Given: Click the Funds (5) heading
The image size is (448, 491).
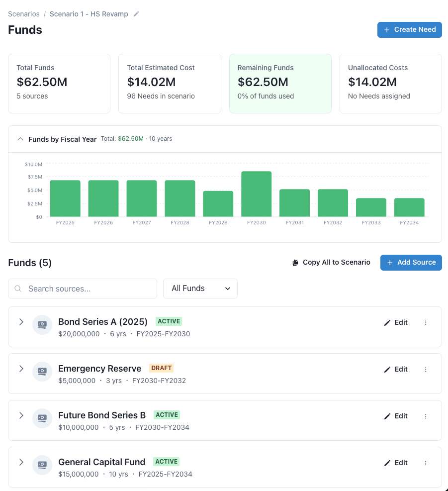Looking at the screenshot, I should [x=30, y=263].
